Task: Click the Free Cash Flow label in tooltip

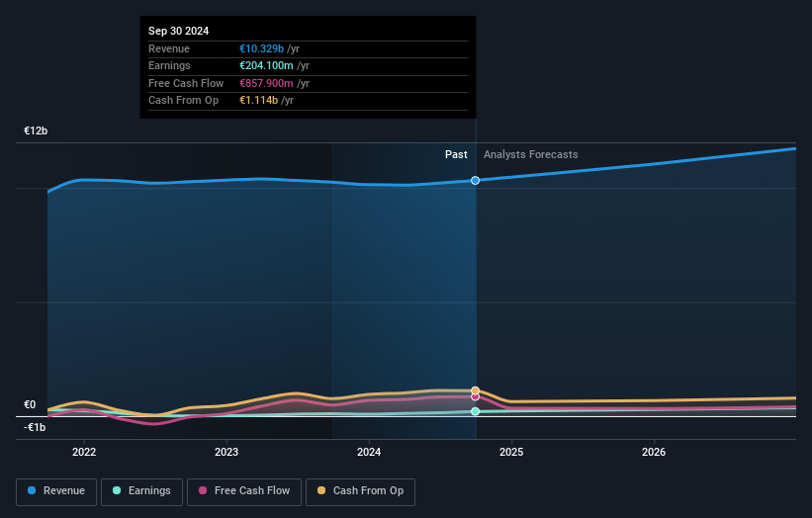Action: pyautogui.click(x=186, y=83)
